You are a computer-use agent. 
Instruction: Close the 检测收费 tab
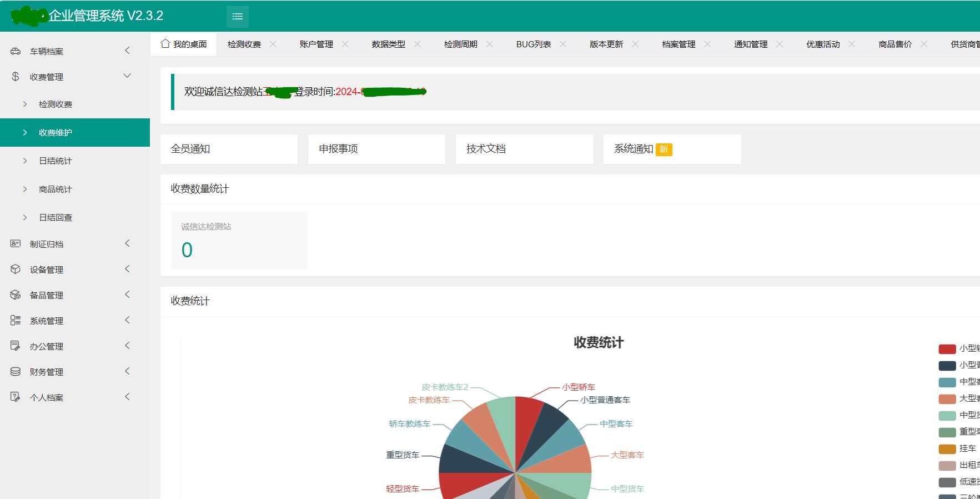273,44
